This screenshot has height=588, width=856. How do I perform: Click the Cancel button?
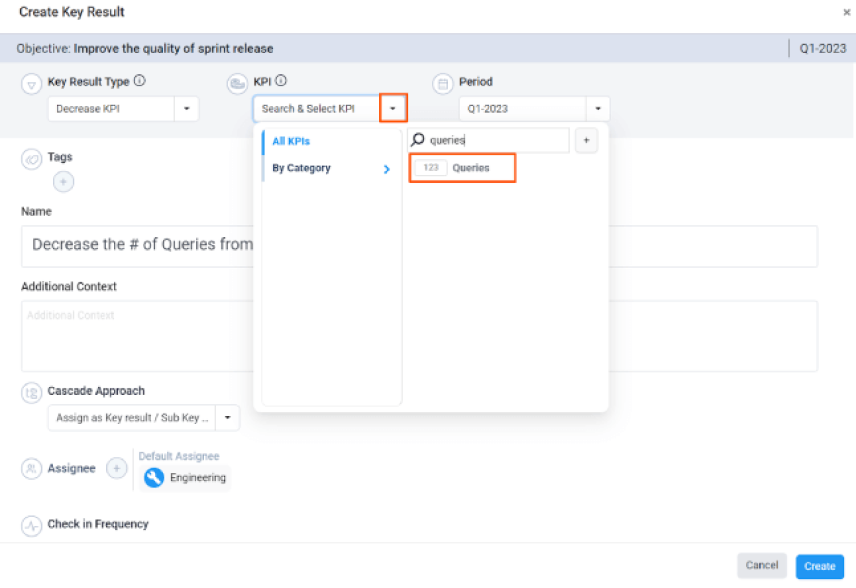click(762, 565)
